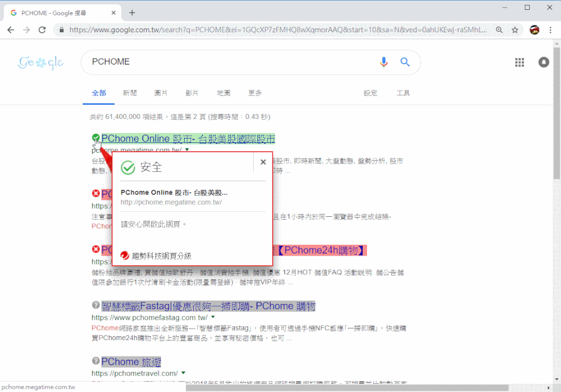This screenshot has height=392, width=561.
Task: Maximize the Chrome window
Action: (527, 8)
